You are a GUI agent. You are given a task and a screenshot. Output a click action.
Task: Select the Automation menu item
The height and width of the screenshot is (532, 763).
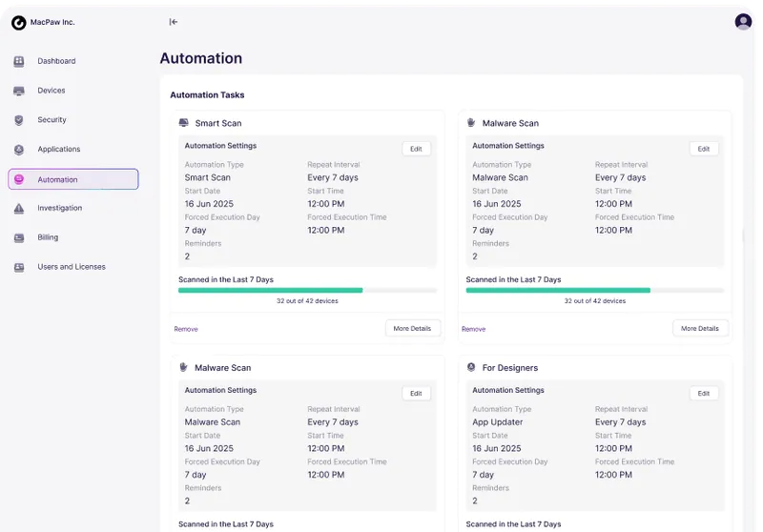pos(73,179)
